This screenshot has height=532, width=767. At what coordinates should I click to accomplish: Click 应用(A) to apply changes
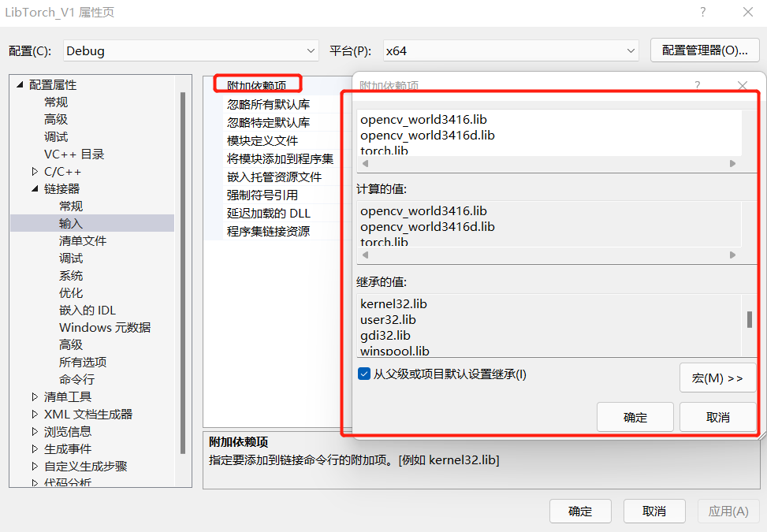728,511
